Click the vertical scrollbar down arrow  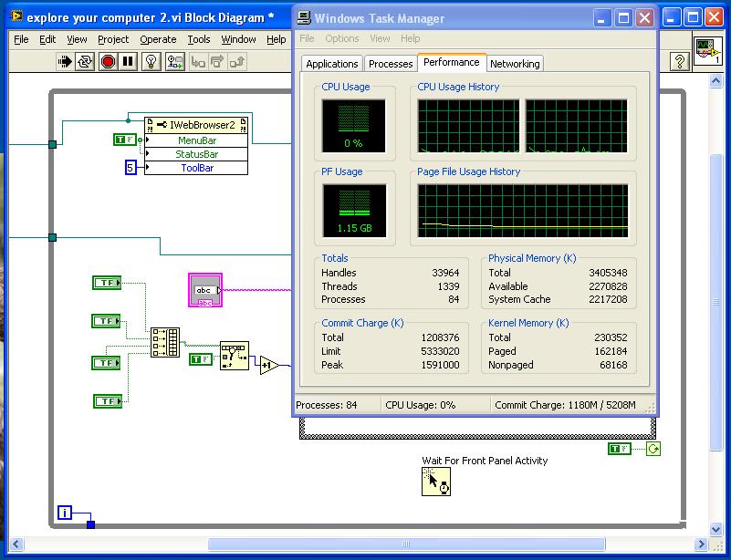click(x=716, y=529)
